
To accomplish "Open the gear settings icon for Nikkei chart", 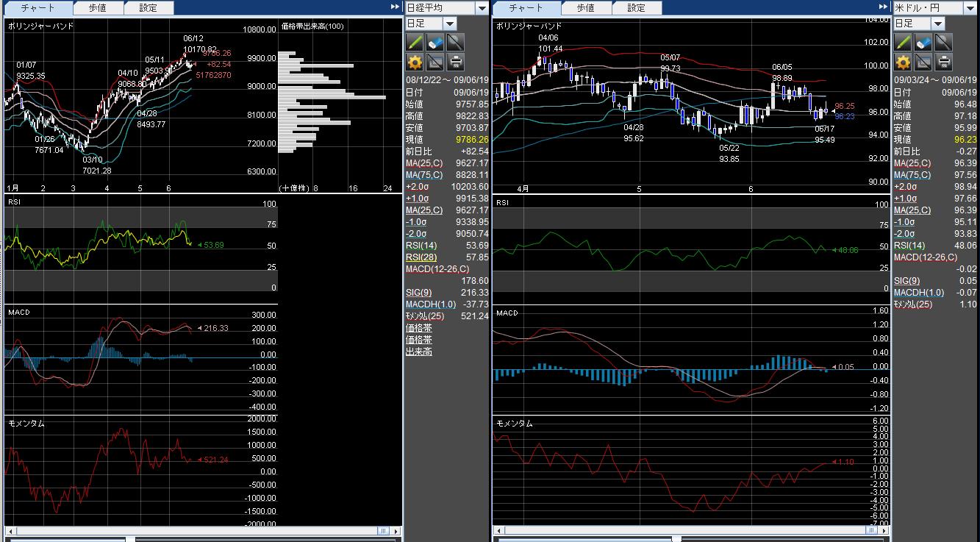I will (415, 62).
